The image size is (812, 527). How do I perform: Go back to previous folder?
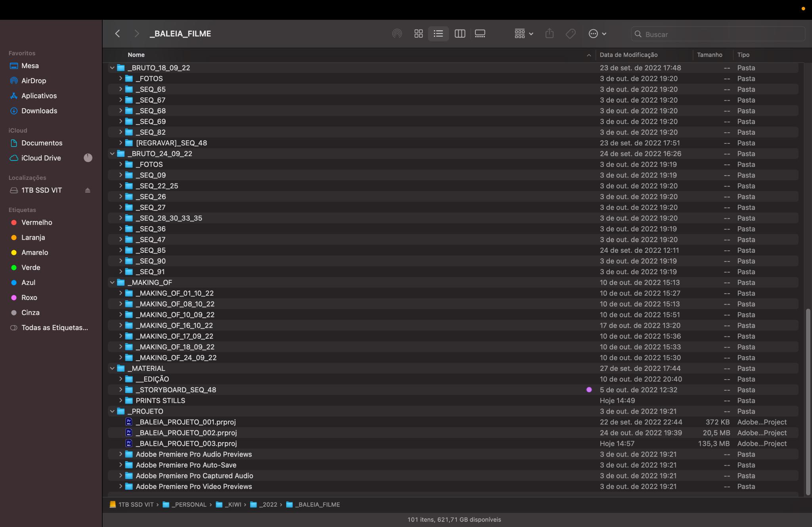click(117, 34)
